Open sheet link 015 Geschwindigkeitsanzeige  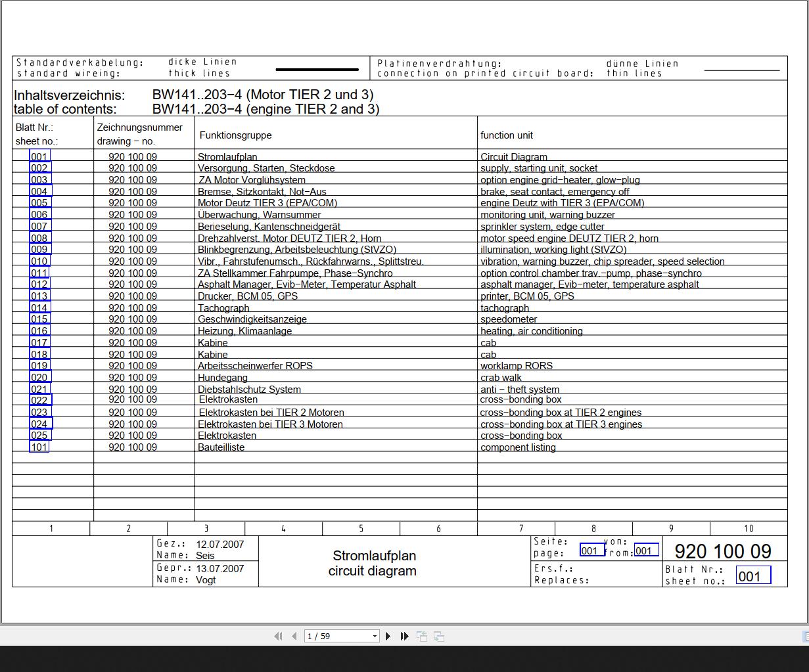[x=39, y=319]
